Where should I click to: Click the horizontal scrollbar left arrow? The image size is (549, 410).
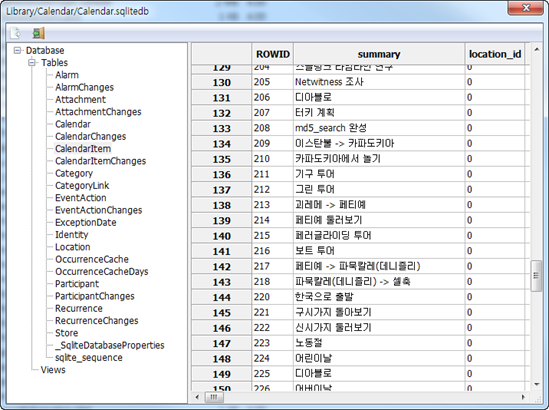(197, 397)
